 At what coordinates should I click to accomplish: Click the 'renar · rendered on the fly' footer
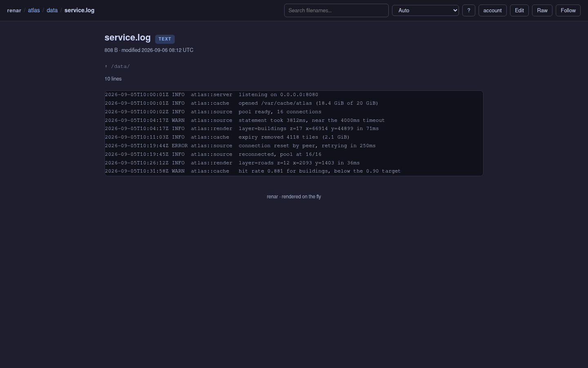294,197
